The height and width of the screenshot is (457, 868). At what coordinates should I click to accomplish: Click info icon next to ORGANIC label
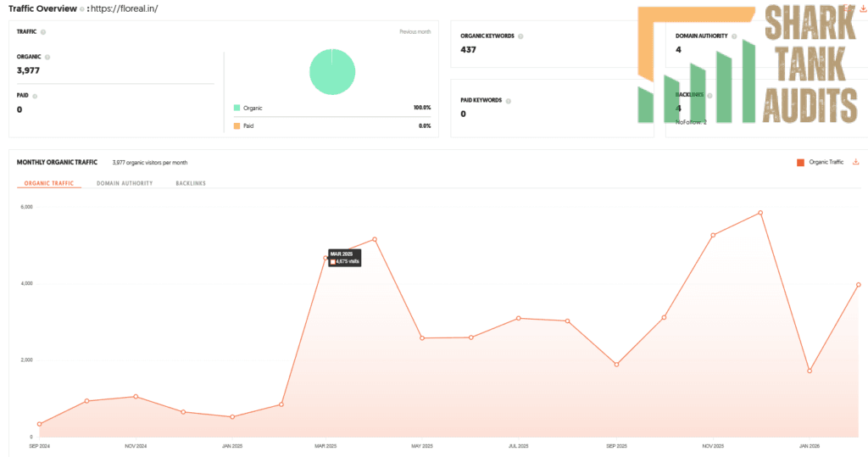tap(47, 57)
